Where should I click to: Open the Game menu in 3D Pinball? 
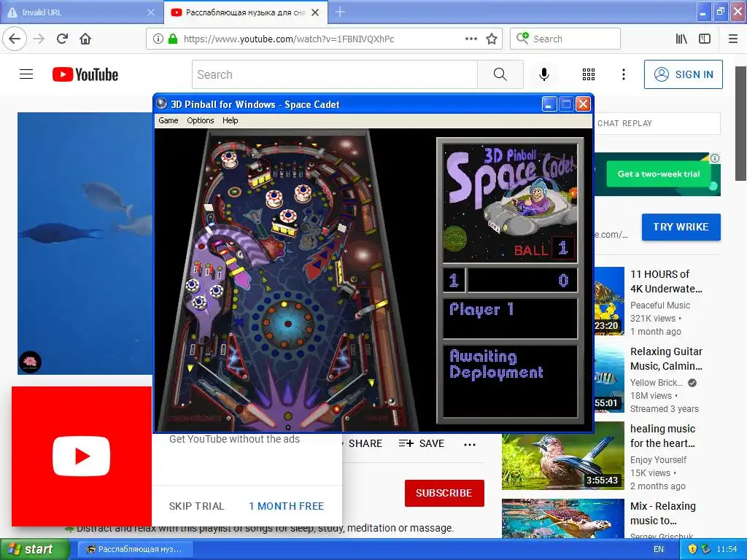coord(169,120)
